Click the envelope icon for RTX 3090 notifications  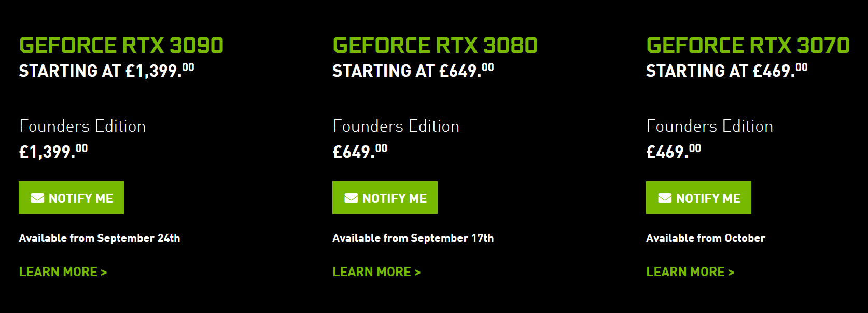(x=37, y=198)
